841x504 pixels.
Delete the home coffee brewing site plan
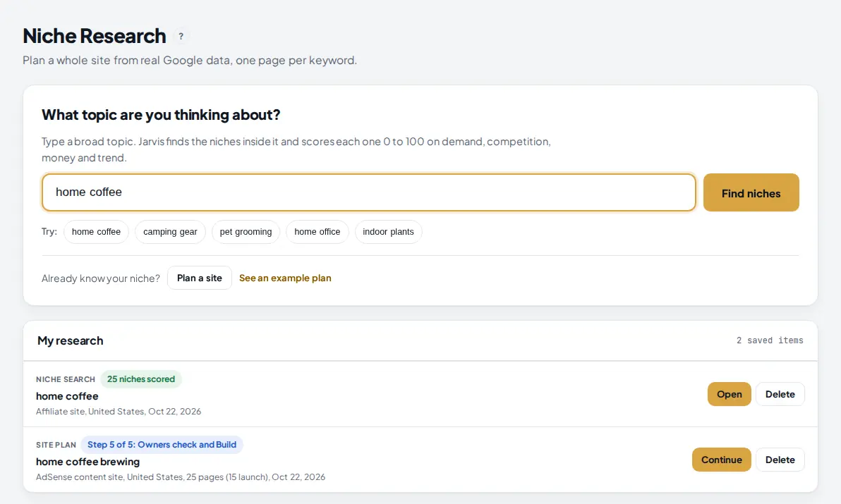780,460
